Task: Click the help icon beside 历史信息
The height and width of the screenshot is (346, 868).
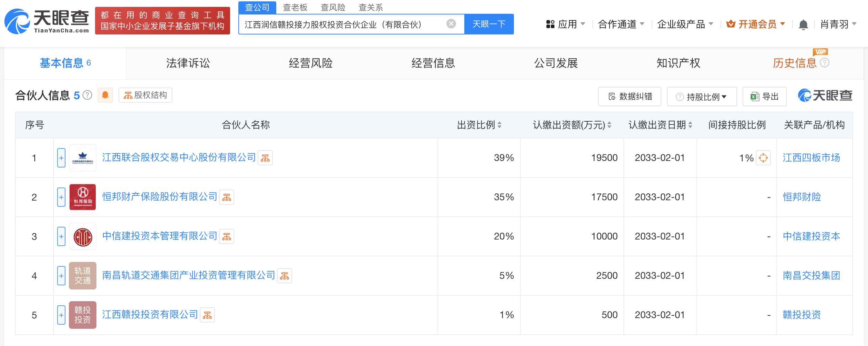Action: tap(824, 63)
